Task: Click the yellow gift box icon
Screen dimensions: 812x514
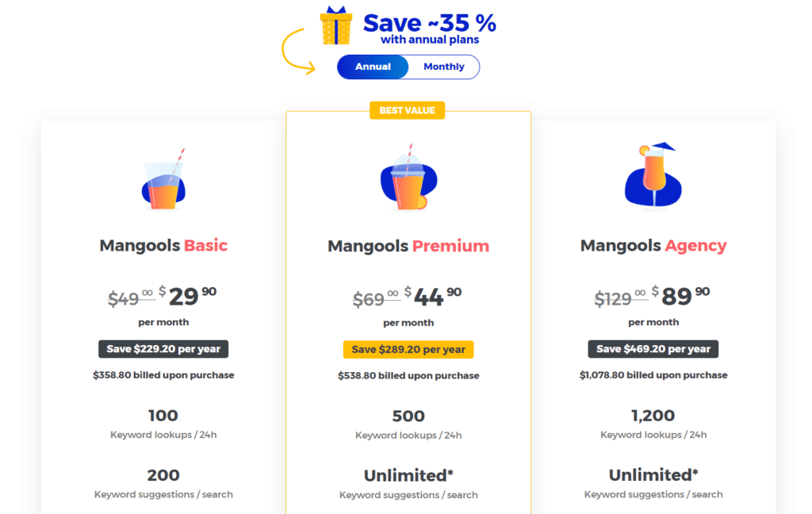Action: (336, 25)
